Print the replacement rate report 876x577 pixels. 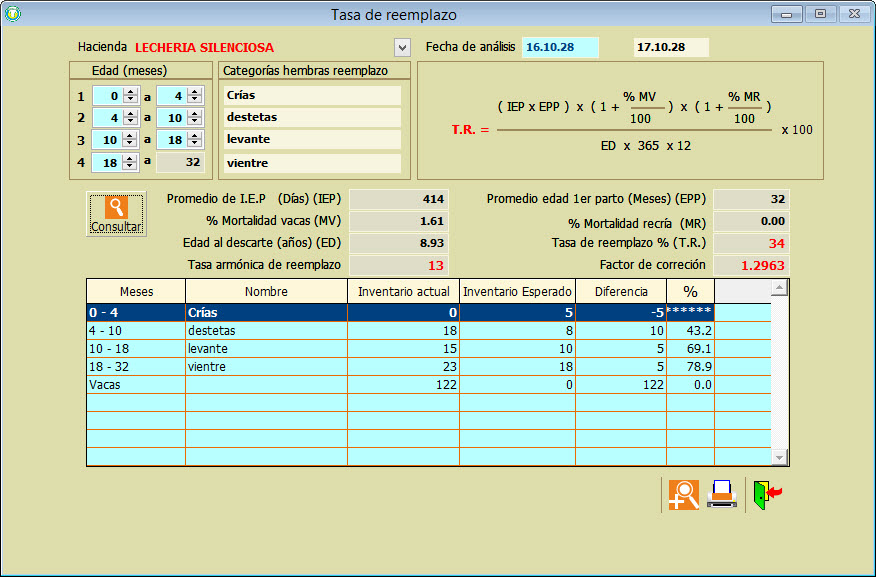click(722, 495)
